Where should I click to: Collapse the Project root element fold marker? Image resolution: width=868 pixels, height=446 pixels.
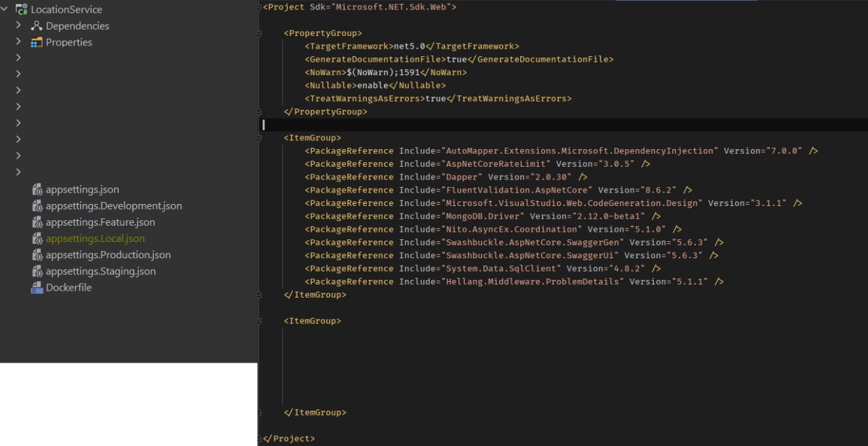260,7
